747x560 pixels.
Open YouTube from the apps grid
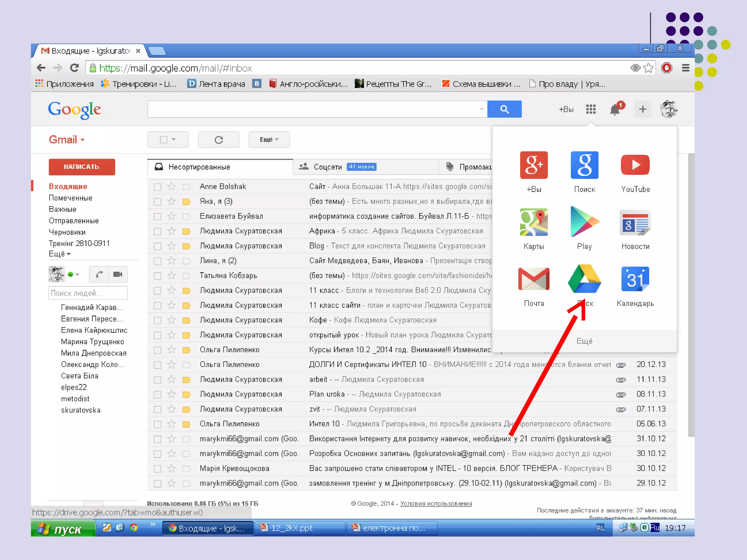(635, 165)
